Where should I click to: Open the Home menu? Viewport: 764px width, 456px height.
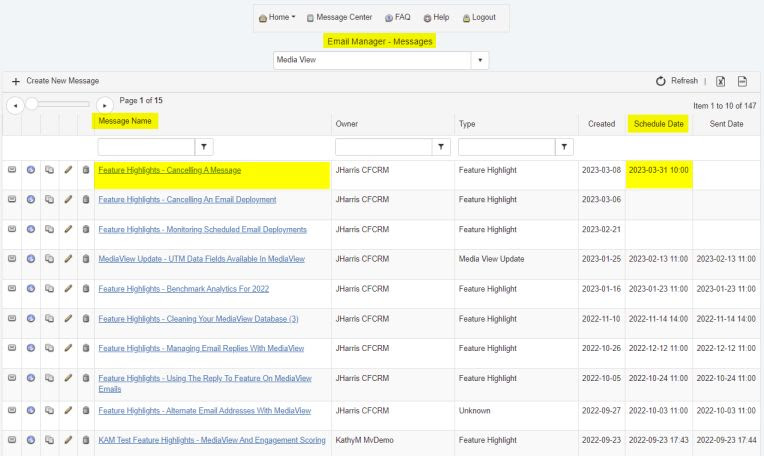pos(276,18)
